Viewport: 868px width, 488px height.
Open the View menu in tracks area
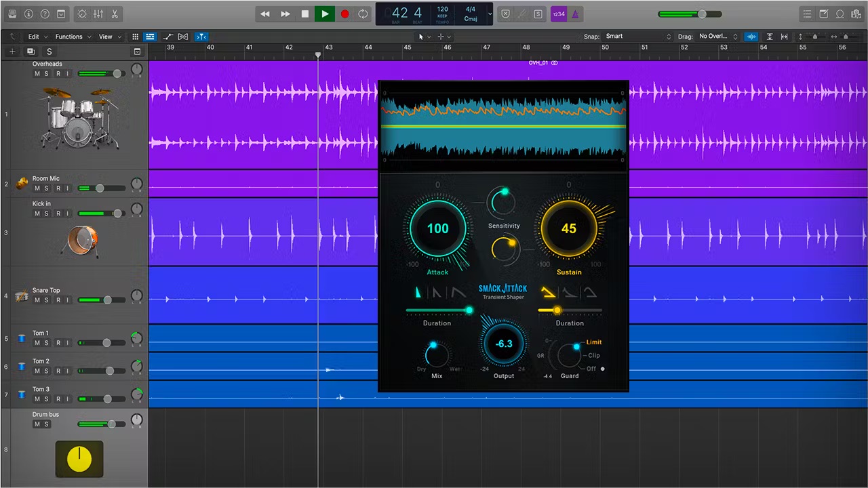point(110,37)
